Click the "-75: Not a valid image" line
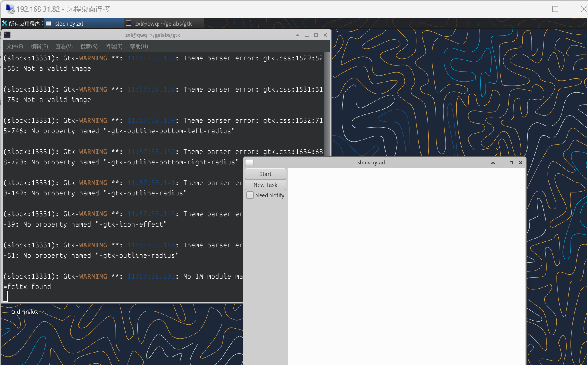588x365 pixels. pos(47,100)
